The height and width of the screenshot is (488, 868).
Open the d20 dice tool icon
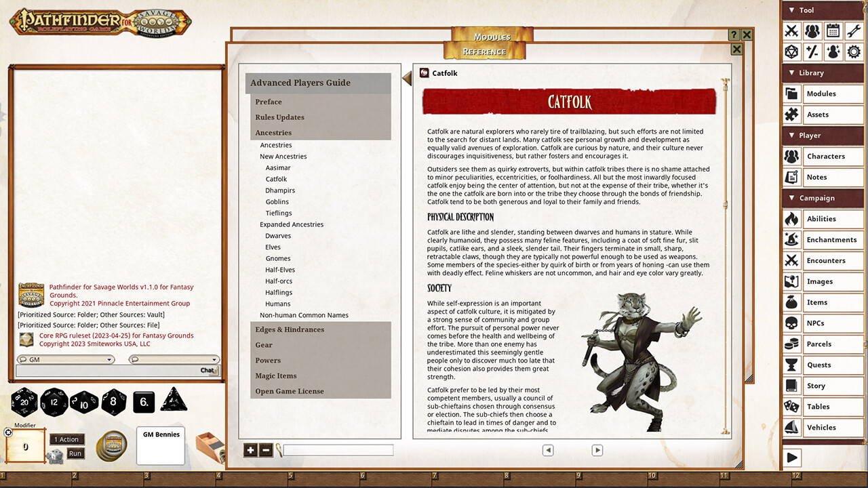click(x=791, y=53)
